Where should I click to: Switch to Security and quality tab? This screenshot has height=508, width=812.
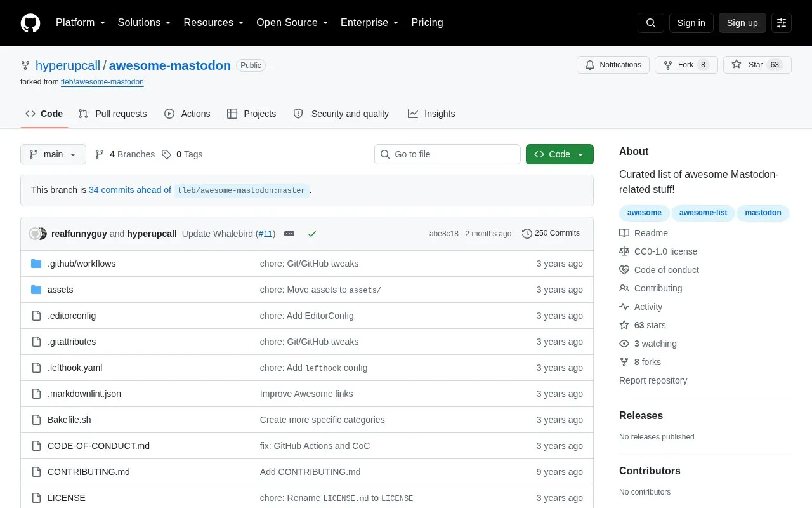click(341, 114)
